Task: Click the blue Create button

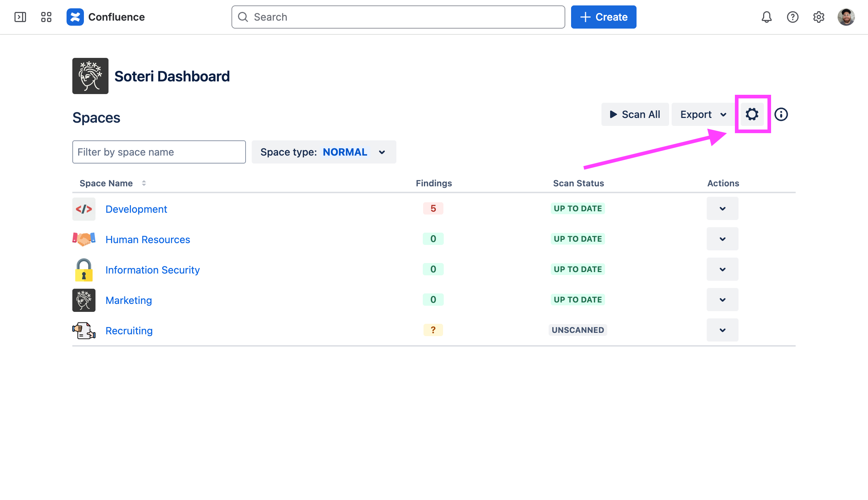Action: coord(603,17)
